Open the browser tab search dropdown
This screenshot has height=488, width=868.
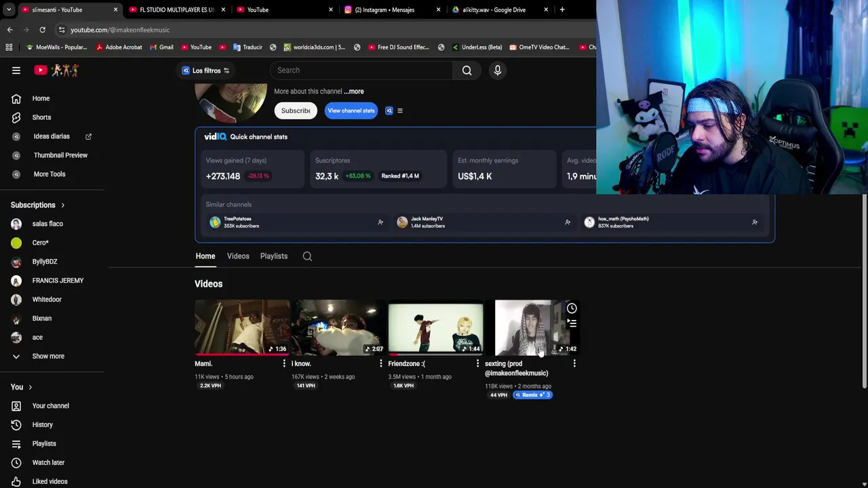(x=9, y=9)
